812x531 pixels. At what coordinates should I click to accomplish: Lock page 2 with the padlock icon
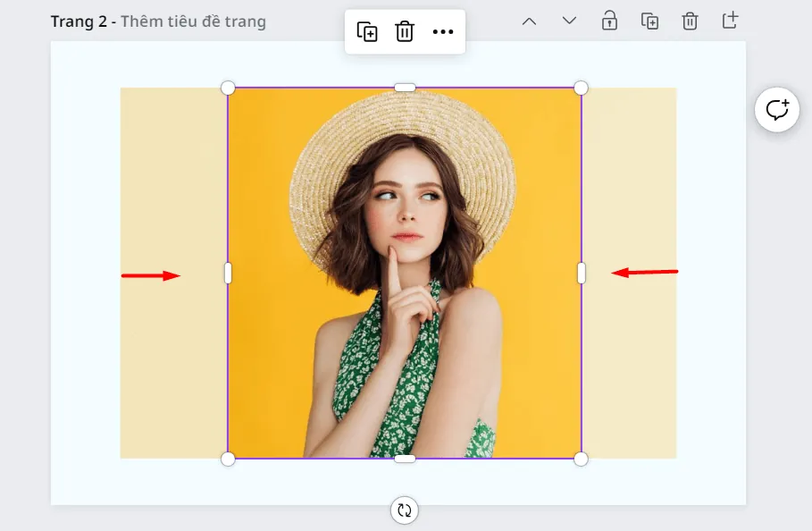point(609,21)
